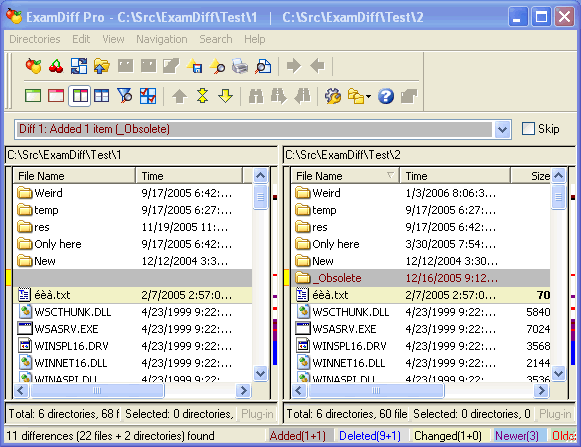
Task: Click right pane horizontal scrollbar left arrow
Action: (x=299, y=390)
